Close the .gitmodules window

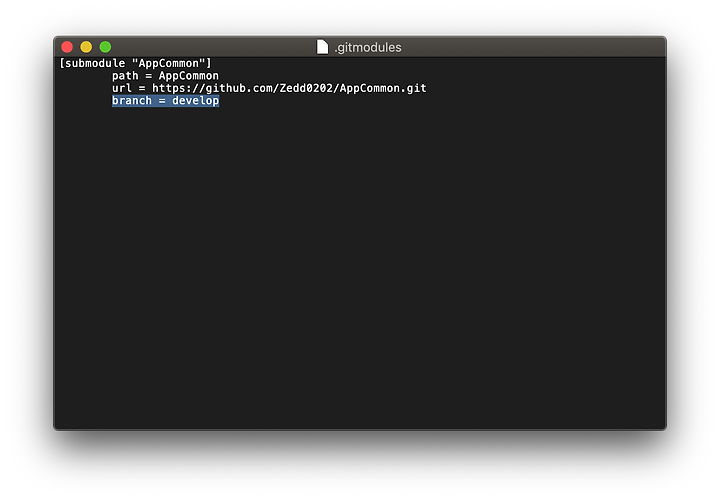pos(67,47)
